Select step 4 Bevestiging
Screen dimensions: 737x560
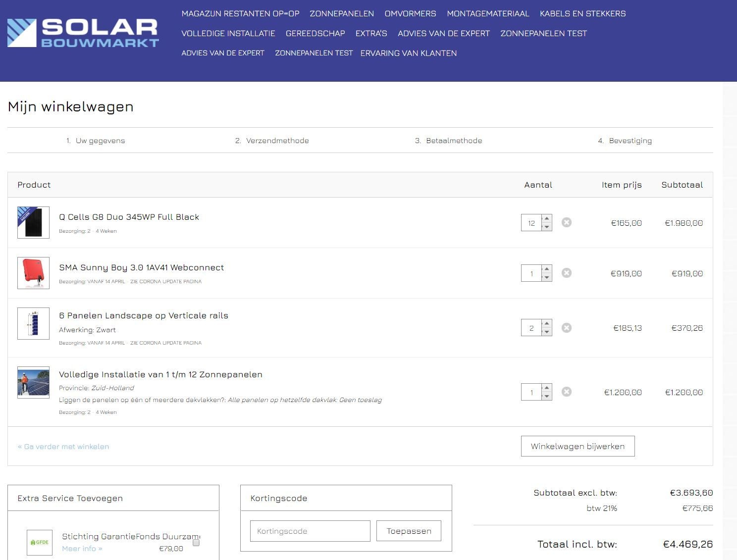pyautogui.click(x=625, y=141)
